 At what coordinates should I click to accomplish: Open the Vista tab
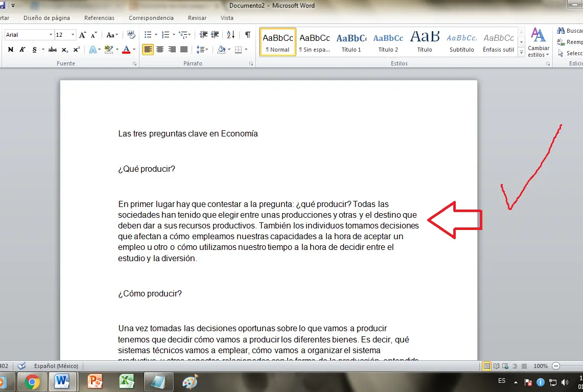click(x=227, y=18)
